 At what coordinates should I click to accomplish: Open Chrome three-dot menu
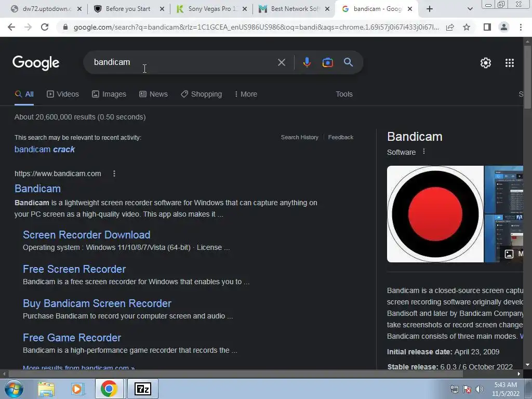[x=521, y=27]
